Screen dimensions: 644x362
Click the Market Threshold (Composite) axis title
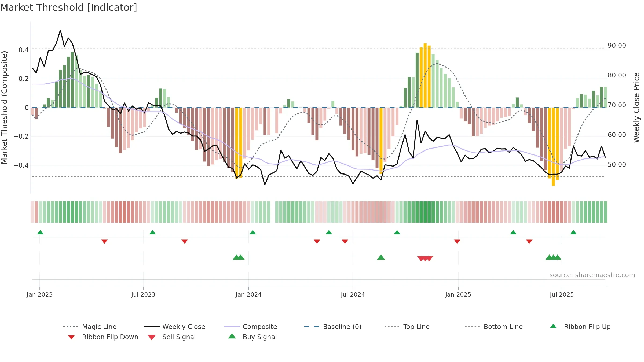4,107
